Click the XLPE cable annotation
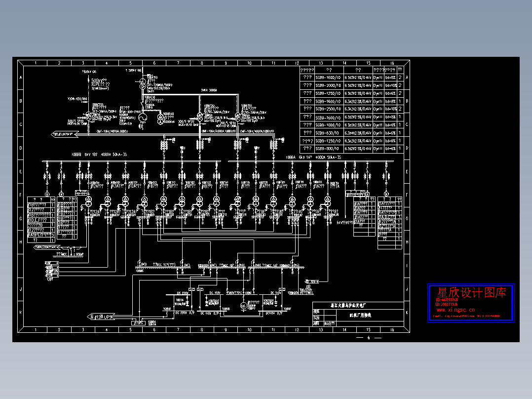The width and height of the screenshot is (532, 399). point(101,84)
